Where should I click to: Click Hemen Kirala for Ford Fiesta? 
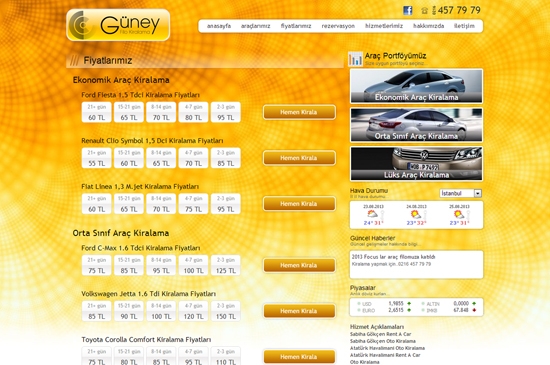[299, 112]
